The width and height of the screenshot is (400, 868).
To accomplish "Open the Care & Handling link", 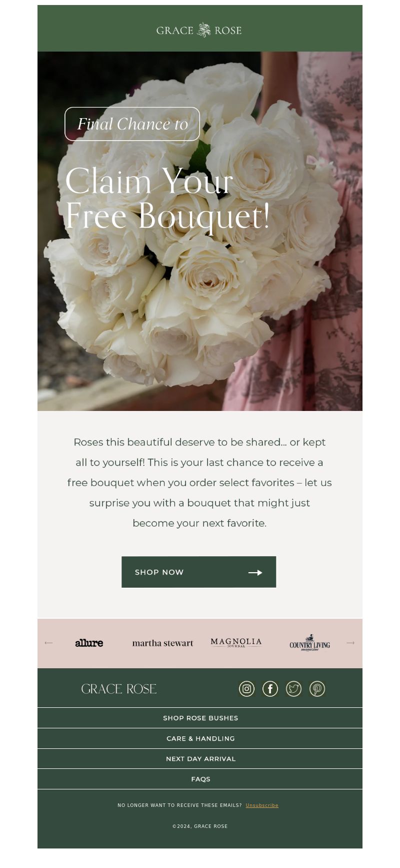I will 200,738.
